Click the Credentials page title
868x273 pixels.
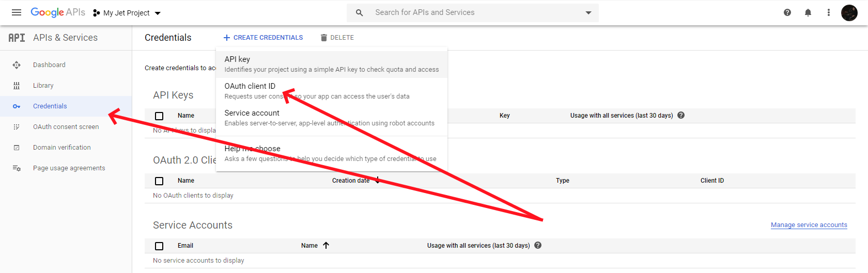[168, 38]
